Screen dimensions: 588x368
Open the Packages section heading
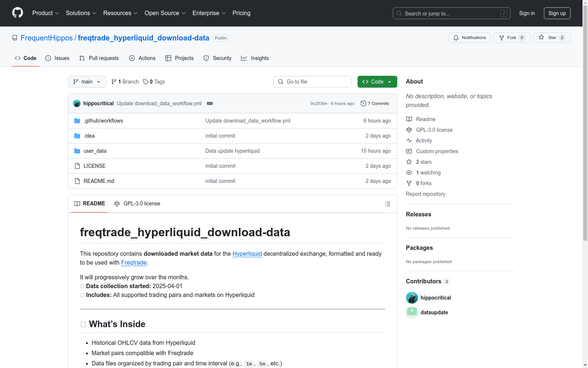coord(419,248)
